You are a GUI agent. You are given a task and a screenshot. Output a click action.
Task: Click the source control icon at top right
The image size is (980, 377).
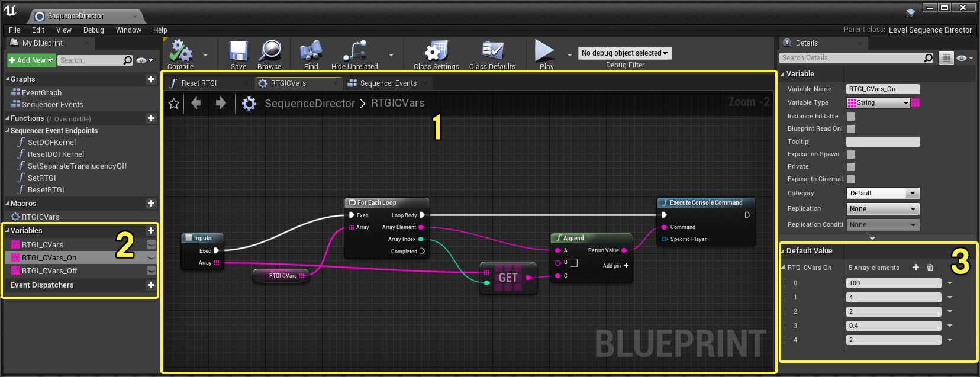pyautogui.click(x=910, y=12)
